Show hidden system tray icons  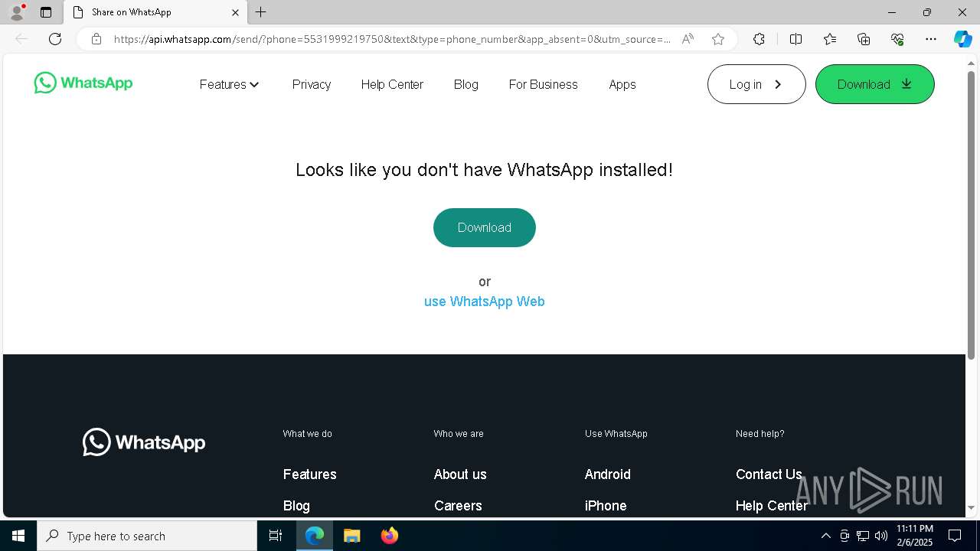(825, 536)
